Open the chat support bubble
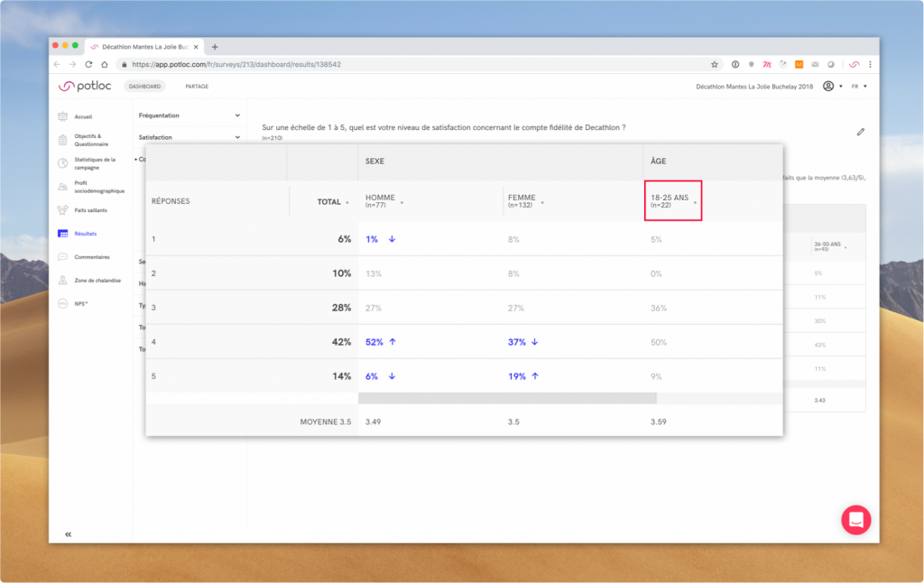This screenshot has width=924, height=583. 855,520
